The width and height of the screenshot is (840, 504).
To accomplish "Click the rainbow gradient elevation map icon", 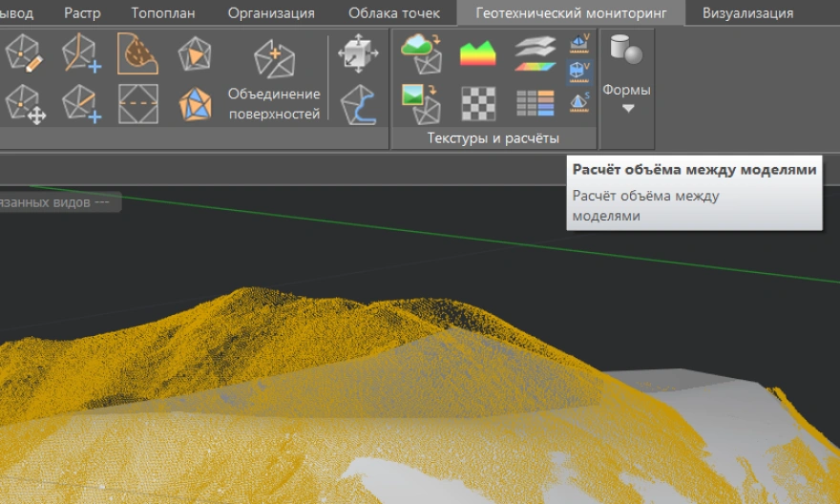I will pyautogui.click(x=477, y=53).
